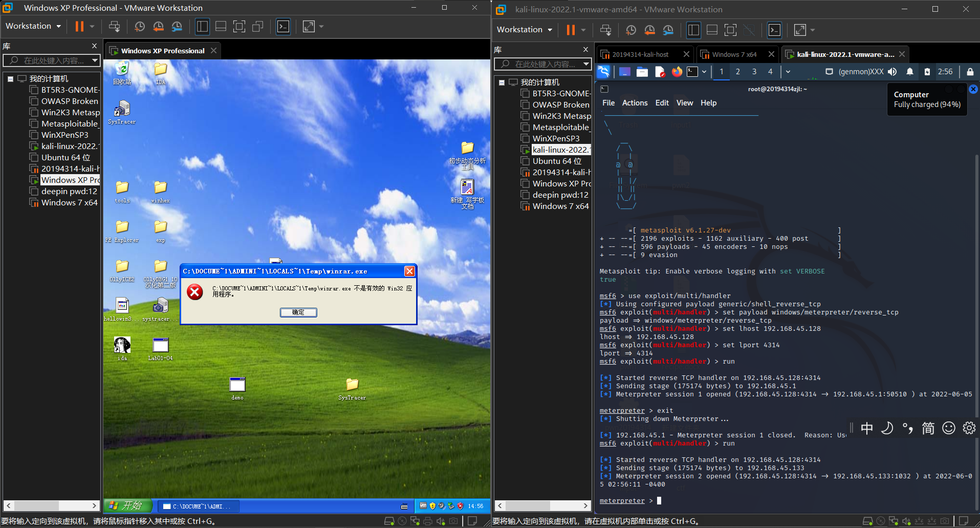Open file manager from the Kali panel
980x528 pixels.
pos(642,72)
